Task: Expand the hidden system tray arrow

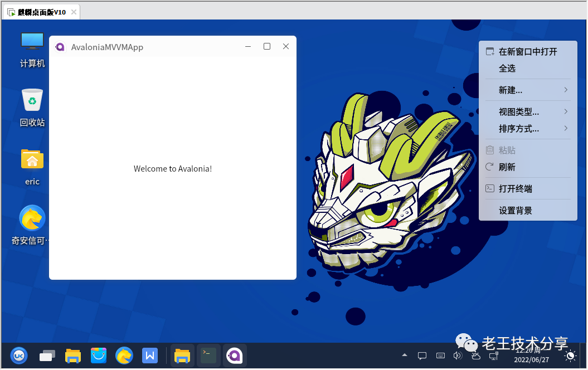Action: point(405,354)
